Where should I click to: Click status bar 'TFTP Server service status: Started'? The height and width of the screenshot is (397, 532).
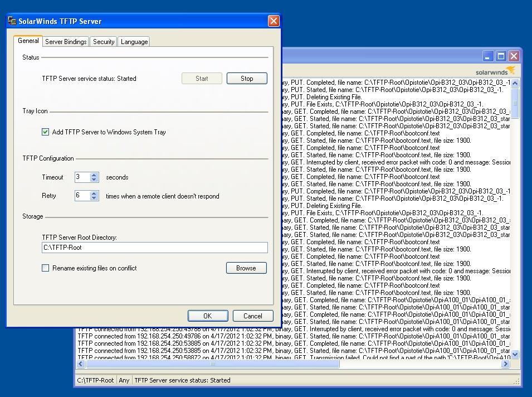click(x=183, y=380)
